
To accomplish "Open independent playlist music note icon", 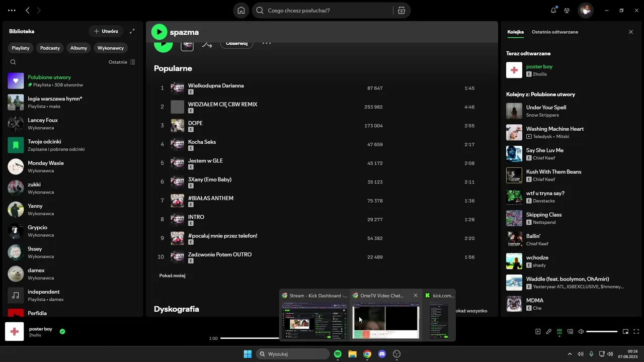I will [x=16, y=295].
